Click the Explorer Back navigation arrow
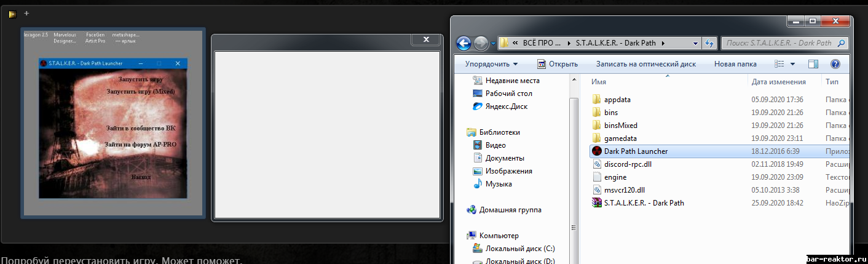868x264 pixels. tap(464, 43)
